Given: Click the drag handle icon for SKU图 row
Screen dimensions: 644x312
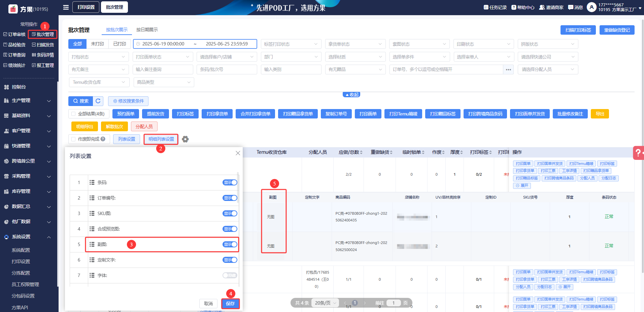Looking at the screenshot, I should [92, 213].
